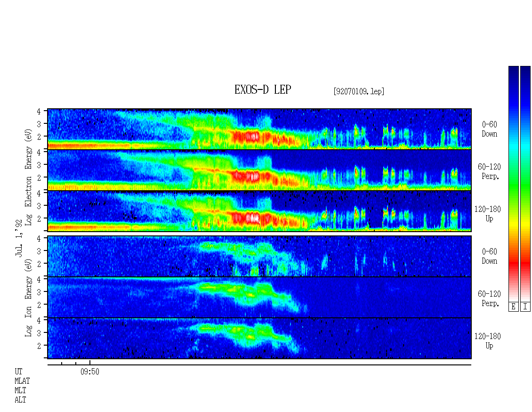Click the Log Ion Energy (eV) axis label
Screen dimensions: 532x412
(x=29, y=298)
